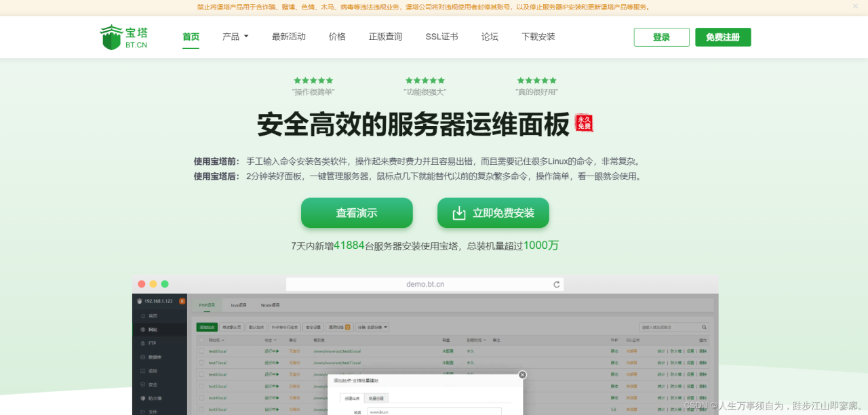
Task: Open 数据库 in the demo panel sidebar
Action: pyautogui.click(x=159, y=357)
